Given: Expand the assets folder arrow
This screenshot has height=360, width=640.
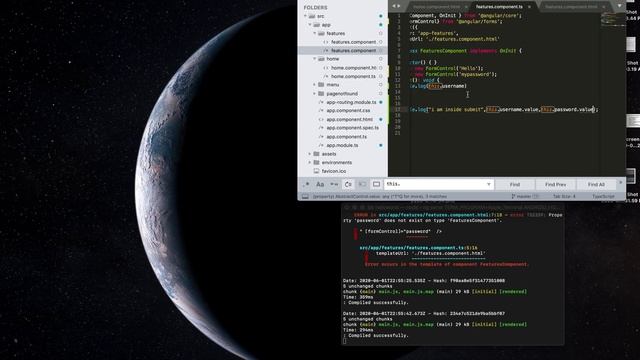Looking at the screenshot, I should pos(310,154).
